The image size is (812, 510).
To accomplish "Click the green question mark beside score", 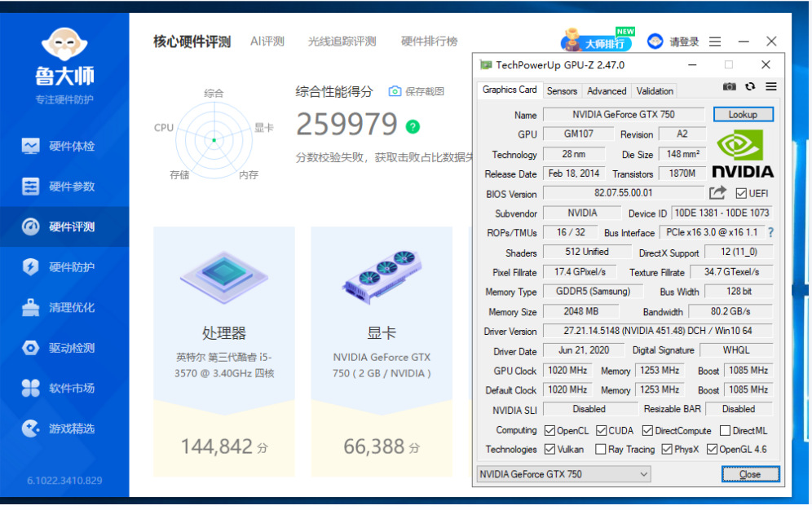I will (x=413, y=126).
